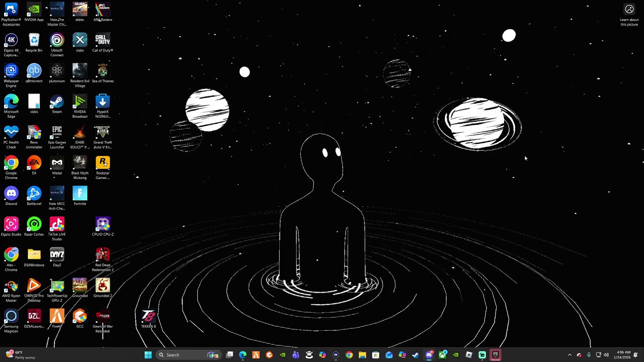Select the Black Myth Wukong desktop icon
644x362 pixels.
(x=79, y=168)
